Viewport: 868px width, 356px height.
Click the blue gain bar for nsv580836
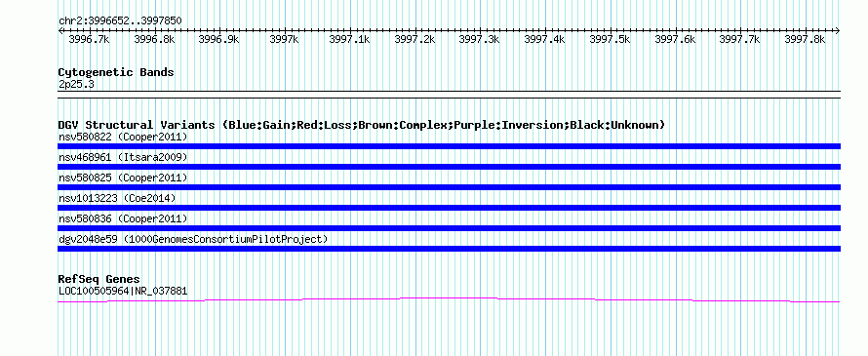tap(449, 228)
